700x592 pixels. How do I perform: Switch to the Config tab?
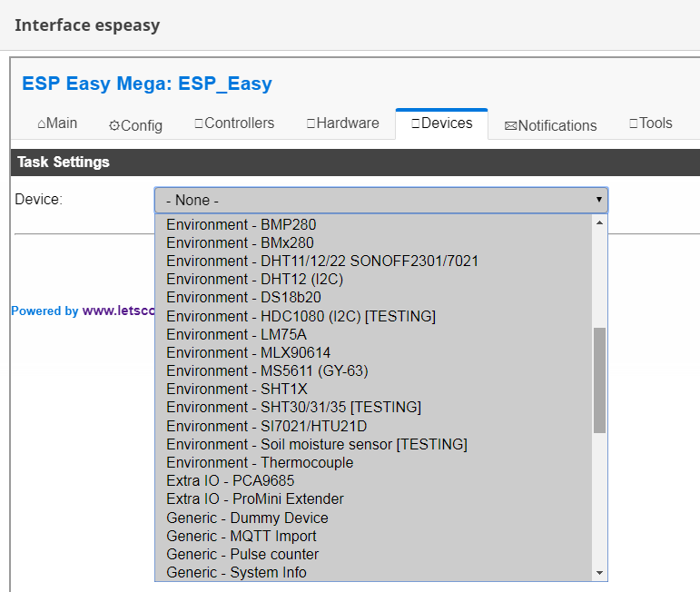[135, 125]
